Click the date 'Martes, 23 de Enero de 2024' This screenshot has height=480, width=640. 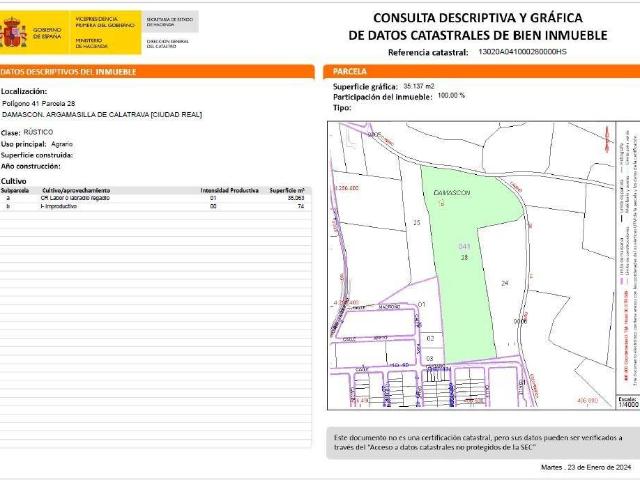coord(586,467)
